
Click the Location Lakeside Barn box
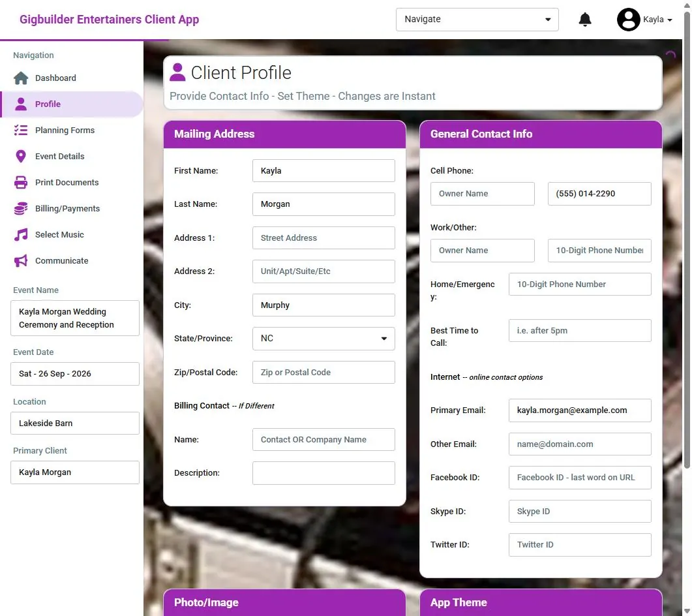75,423
